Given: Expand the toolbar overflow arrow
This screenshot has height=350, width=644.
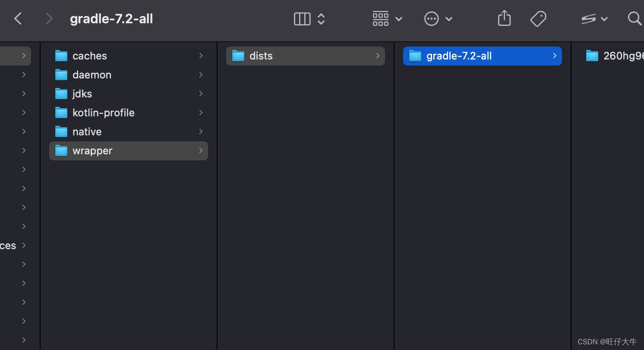Looking at the screenshot, I should click(x=604, y=19).
